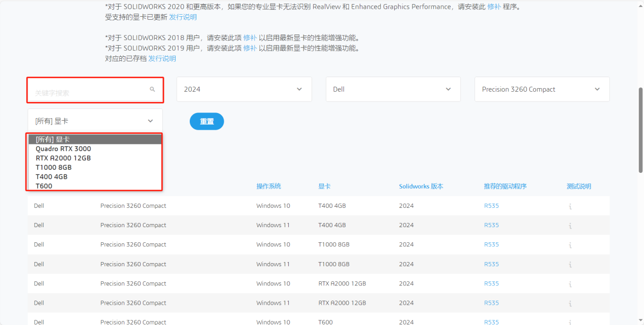
Task: Open the 2024 version dropdown
Action: (244, 89)
